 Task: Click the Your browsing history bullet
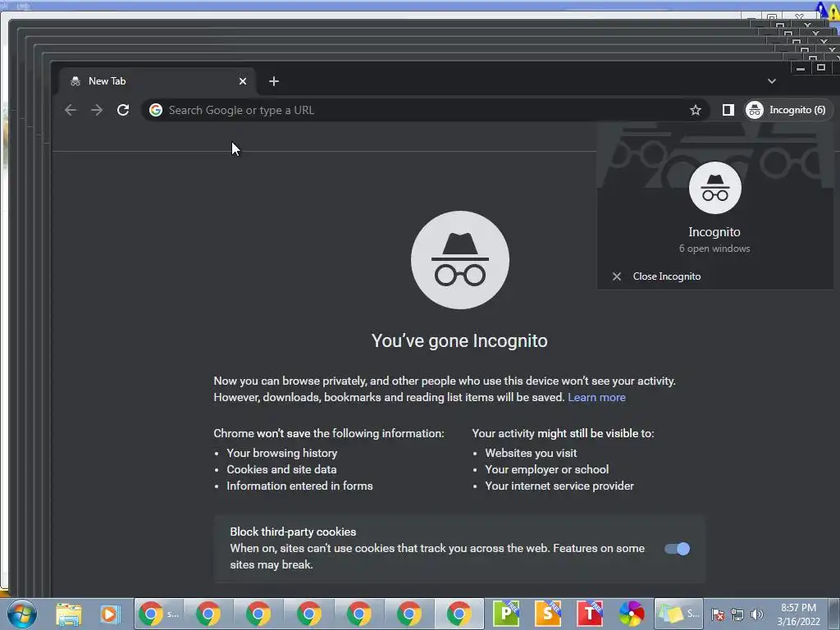pyautogui.click(x=282, y=453)
